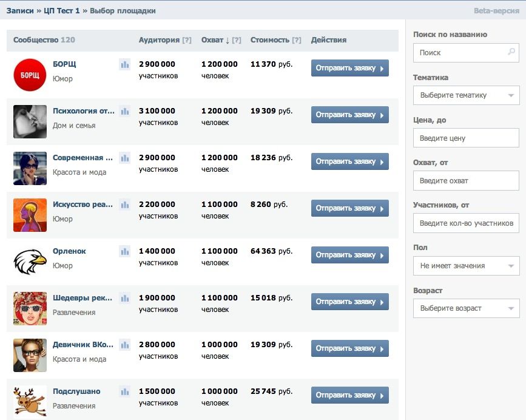526x420 pixels.
Task: Send request to БОРЩ community
Action: [x=350, y=68]
